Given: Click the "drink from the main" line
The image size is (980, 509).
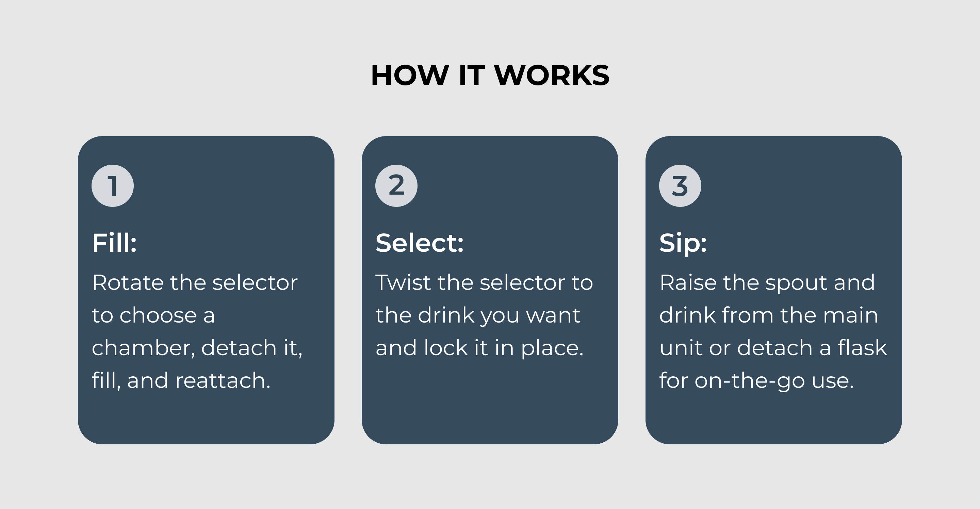Looking at the screenshot, I should point(768,315).
